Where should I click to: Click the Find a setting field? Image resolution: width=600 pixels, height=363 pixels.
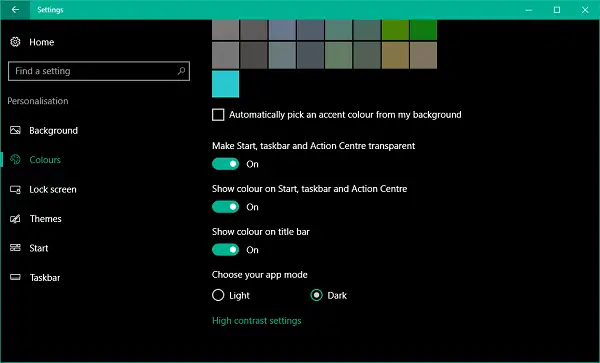99,71
